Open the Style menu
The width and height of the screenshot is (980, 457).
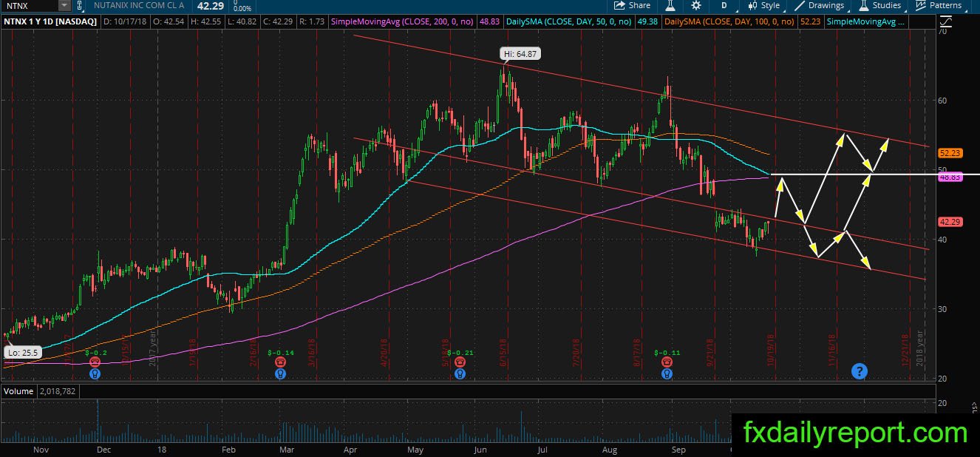[763, 5]
